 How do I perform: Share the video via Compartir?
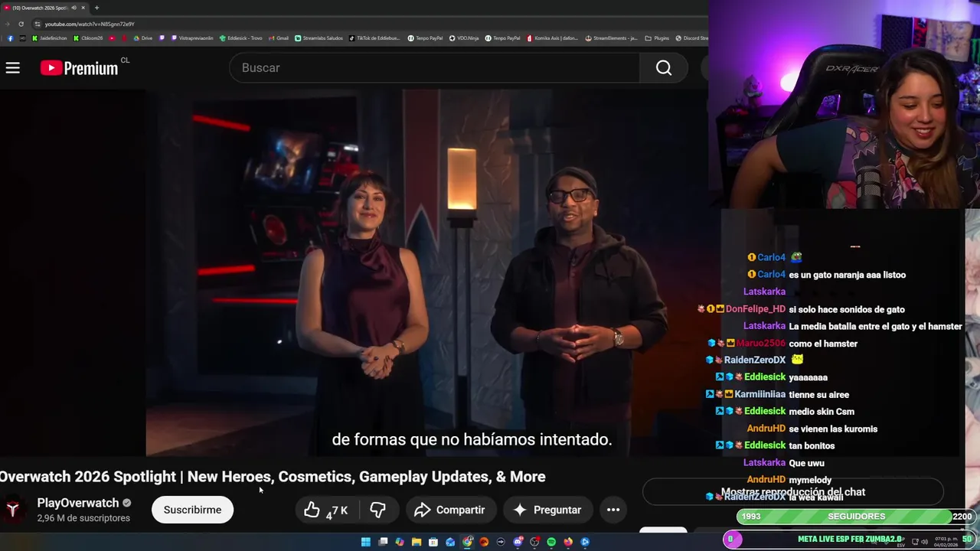point(450,510)
